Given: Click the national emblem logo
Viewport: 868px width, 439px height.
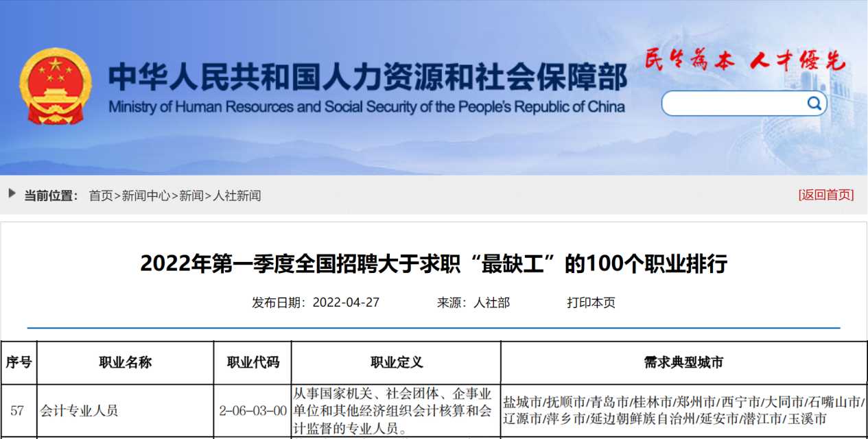Looking at the screenshot, I should (55, 87).
